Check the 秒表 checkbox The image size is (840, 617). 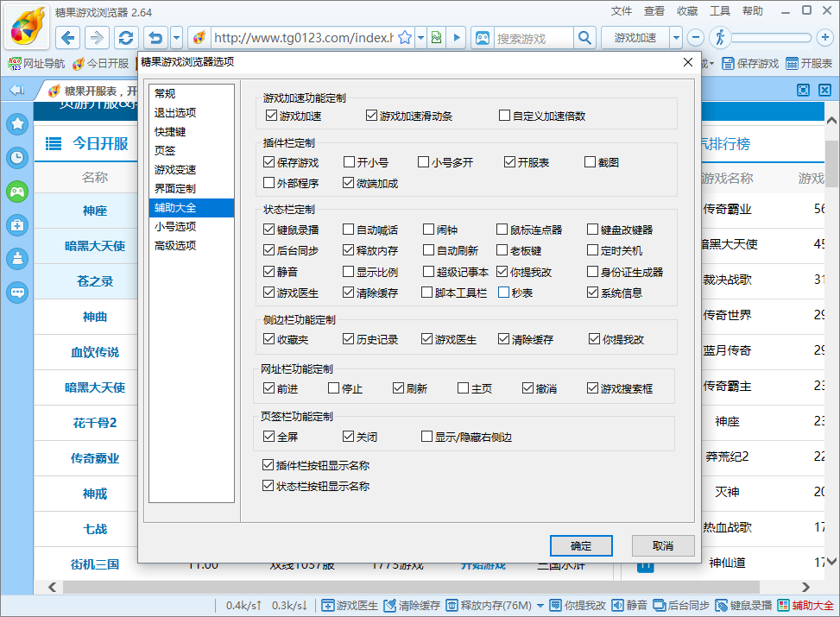point(503,293)
